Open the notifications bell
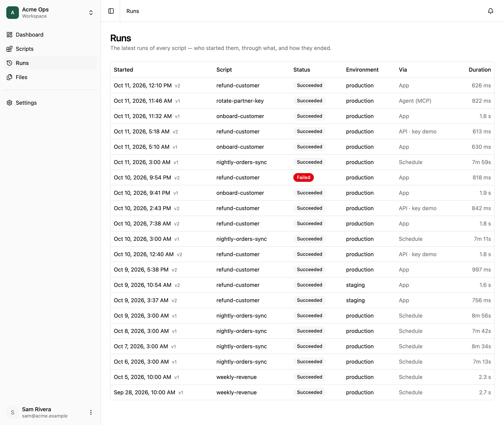This screenshot has height=425, width=504. (x=490, y=11)
